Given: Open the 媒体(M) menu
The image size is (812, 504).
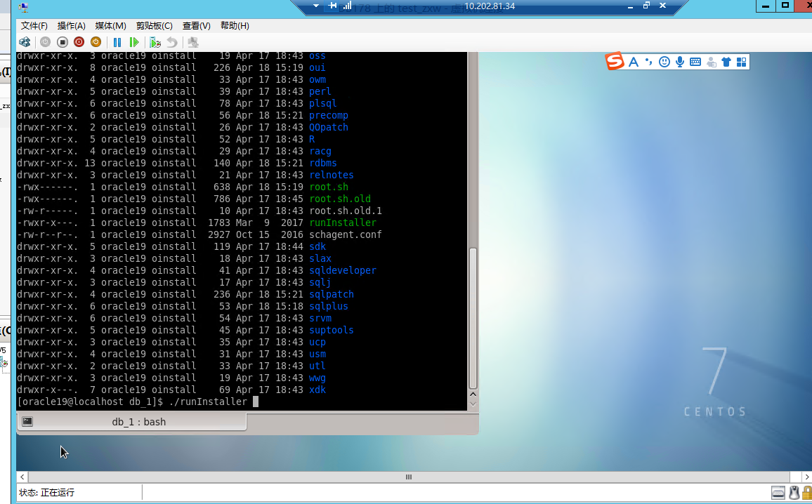Looking at the screenshot, I should pyautogui.click(x=111, y=25).
